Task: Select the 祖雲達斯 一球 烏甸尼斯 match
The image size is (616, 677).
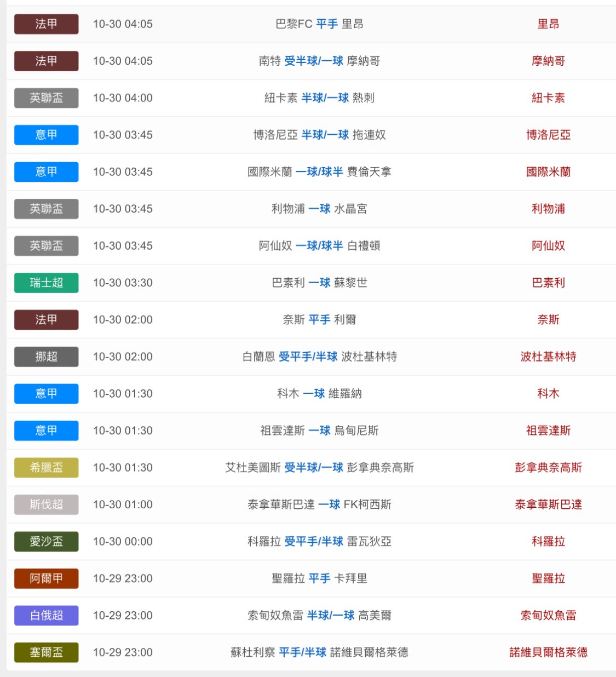Action: pyautogui.click(x=319, y=431)
